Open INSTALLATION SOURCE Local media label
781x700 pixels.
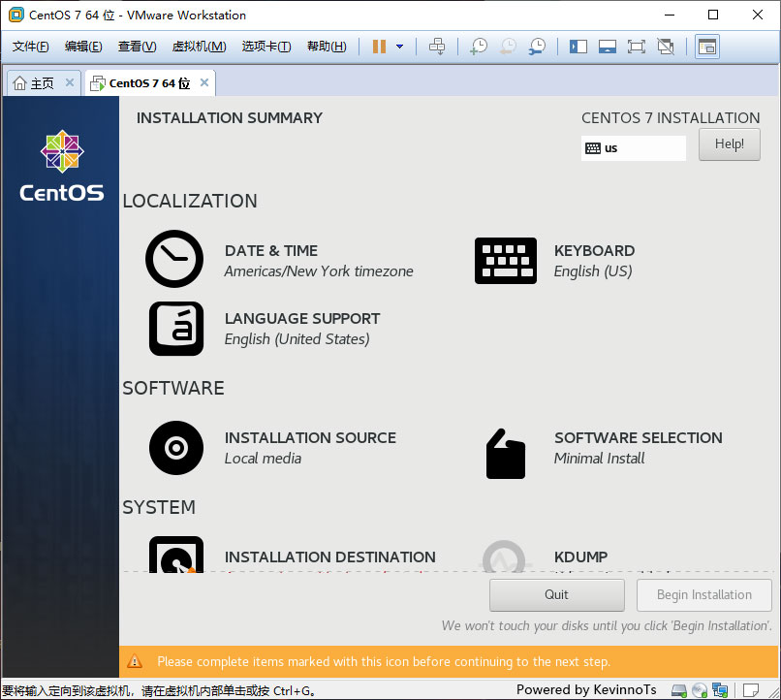click(x=310, y=448)
